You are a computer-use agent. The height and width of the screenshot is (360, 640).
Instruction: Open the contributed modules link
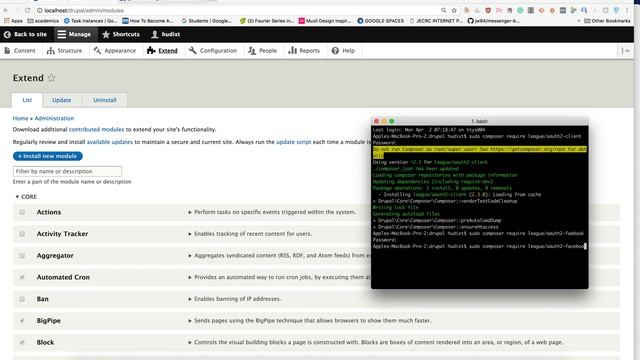pos(96,129)
